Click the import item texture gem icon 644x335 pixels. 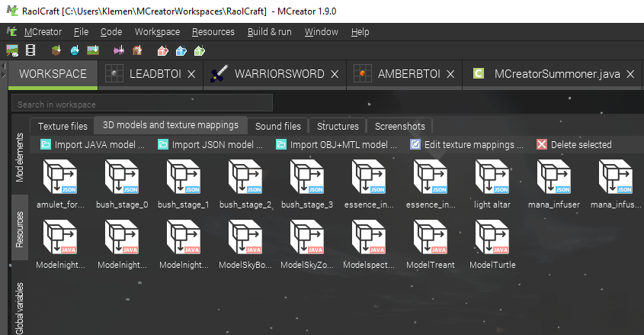tap(75, 50)
